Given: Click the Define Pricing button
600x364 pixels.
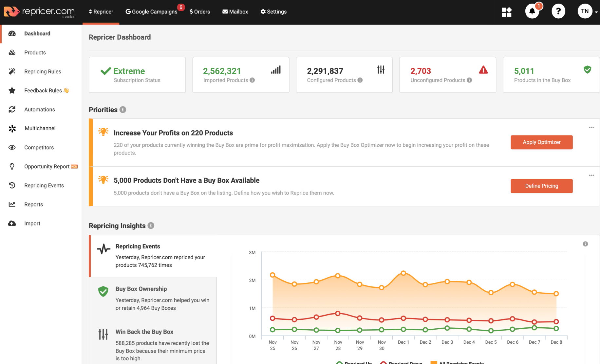Looking at the screenshot, I should (542, 186).
